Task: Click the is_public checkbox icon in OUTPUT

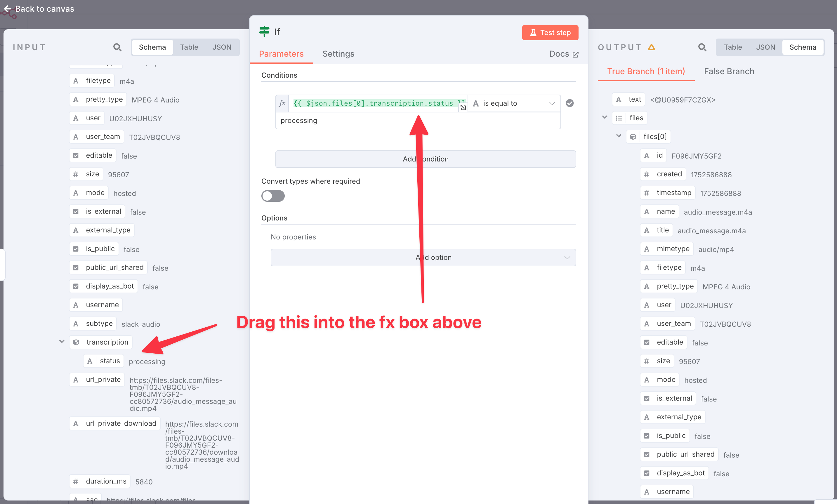Action: pos(646,436)
